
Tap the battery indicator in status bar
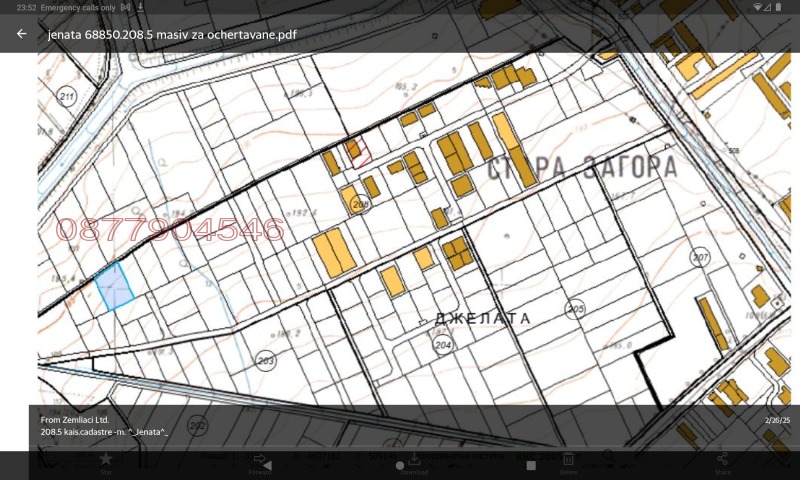coord(777,7)
